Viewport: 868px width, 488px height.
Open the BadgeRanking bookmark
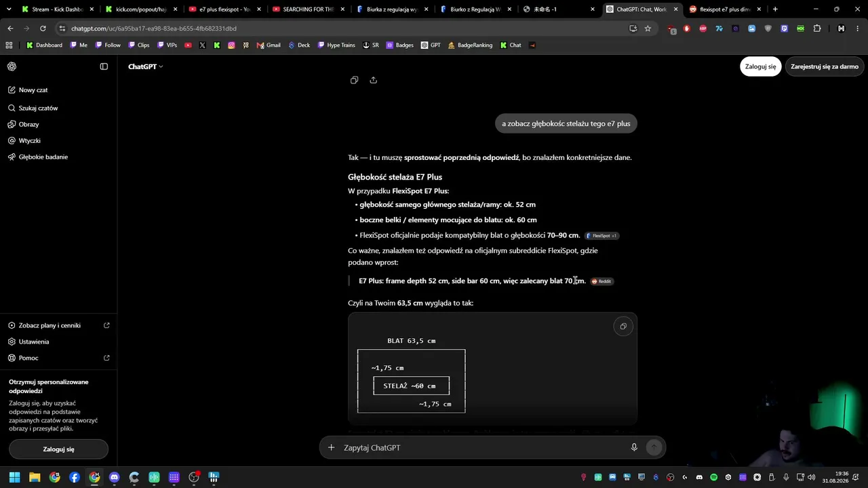coord(470,45)
